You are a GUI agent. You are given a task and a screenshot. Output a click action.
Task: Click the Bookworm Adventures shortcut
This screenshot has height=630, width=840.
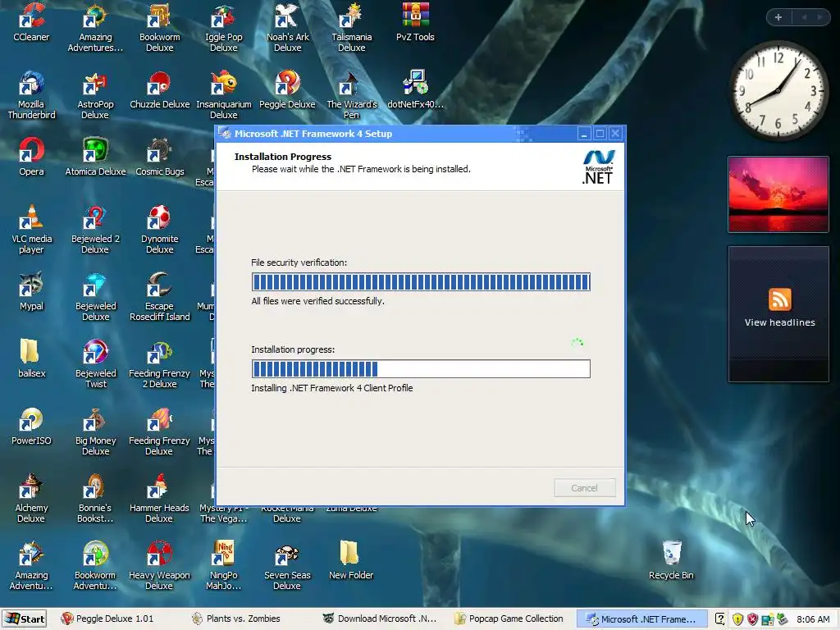pyautogui.click(x=95, y=555)
